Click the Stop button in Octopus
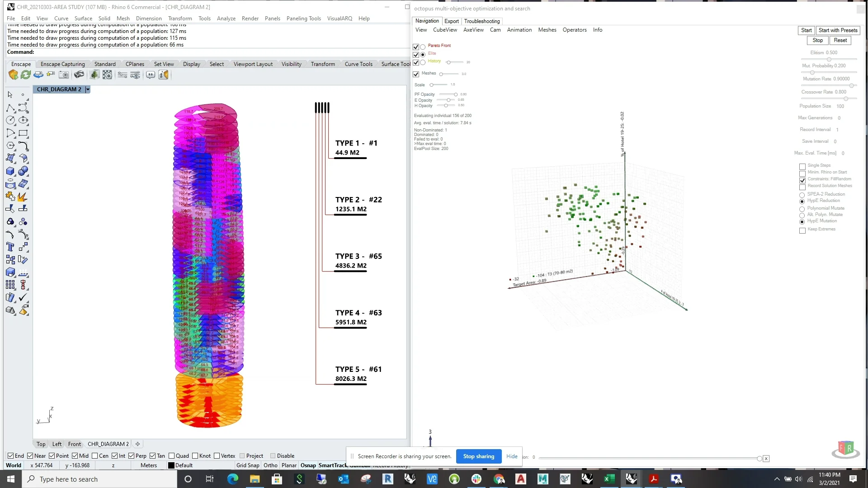The height and width of the screenshot is (488, 868). 818,40
